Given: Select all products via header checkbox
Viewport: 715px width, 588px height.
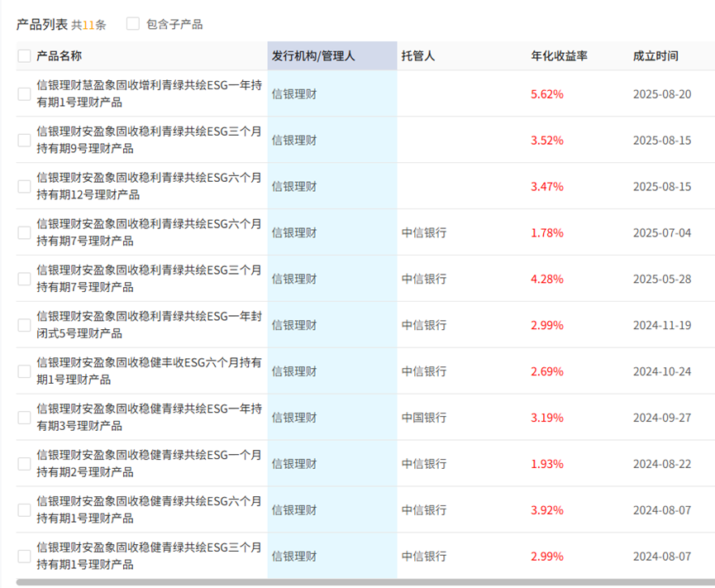Looking at the screenshot, I should tap(23, 54).
